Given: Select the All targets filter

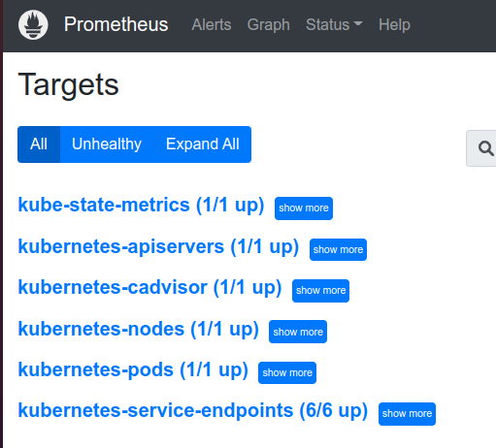Looking at the screenshot, I should [39, 144].
